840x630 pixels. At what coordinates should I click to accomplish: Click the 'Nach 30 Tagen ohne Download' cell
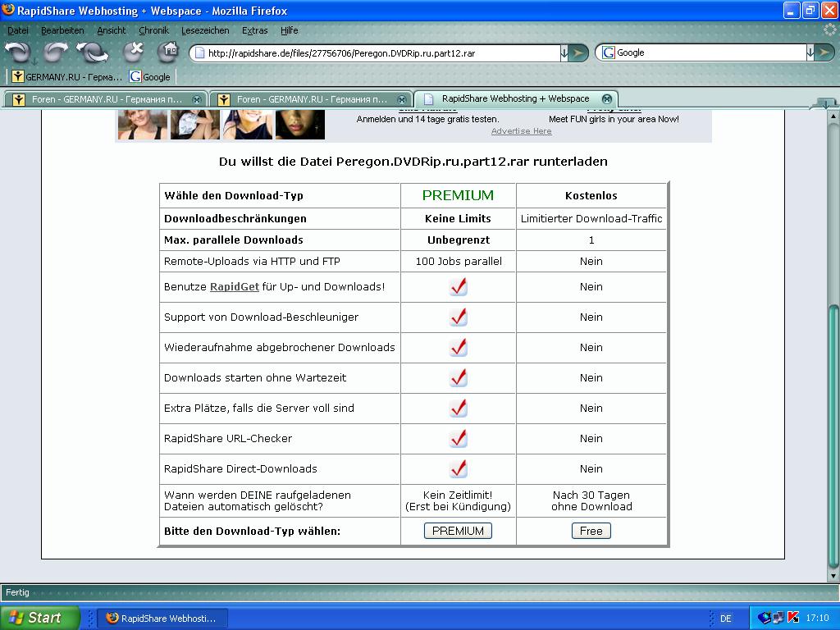591,501
